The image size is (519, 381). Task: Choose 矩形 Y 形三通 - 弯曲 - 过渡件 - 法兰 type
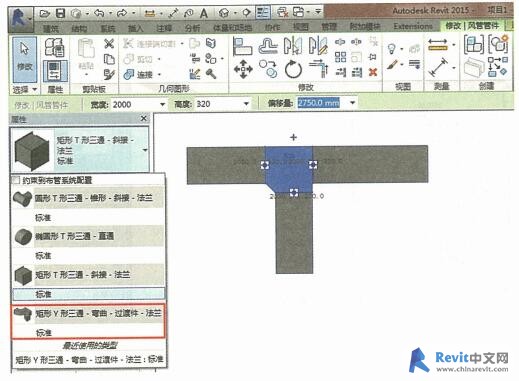(88, 313)
